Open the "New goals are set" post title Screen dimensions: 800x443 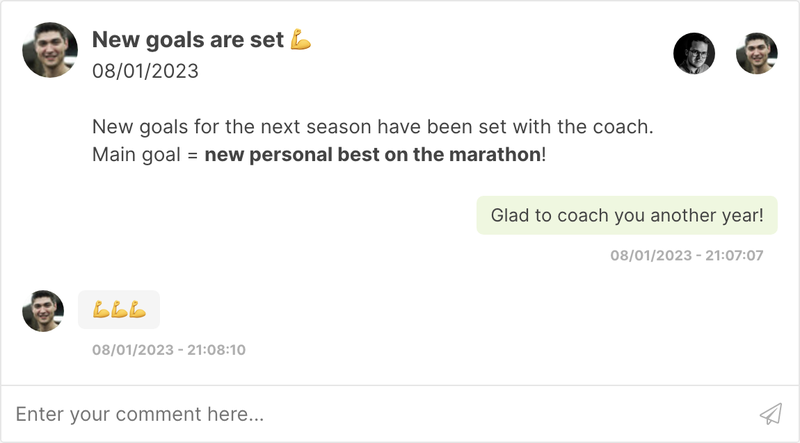pyautogui.click(x=188, y=40)
